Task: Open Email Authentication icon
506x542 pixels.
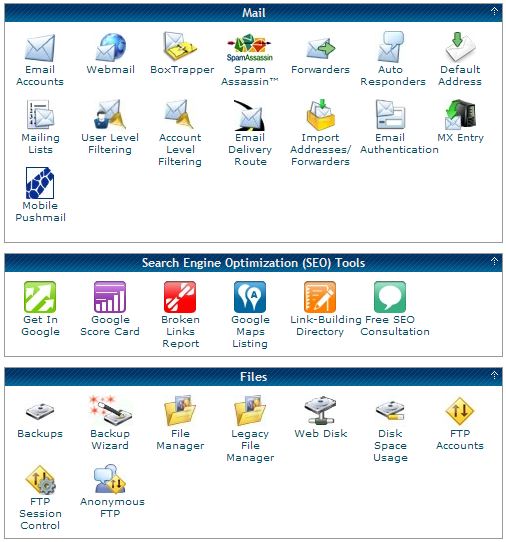Action: coord(390,114)
